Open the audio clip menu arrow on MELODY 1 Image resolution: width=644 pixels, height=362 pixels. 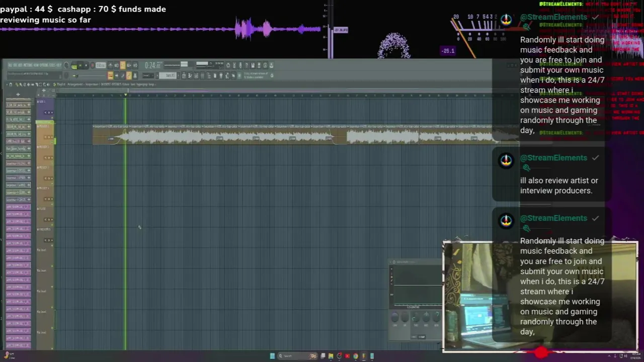pos(94,126)
